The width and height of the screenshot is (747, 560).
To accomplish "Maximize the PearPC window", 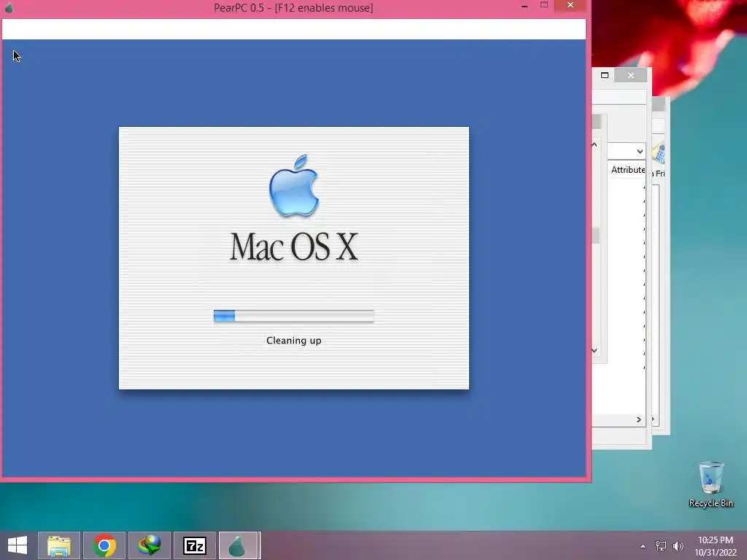I will pyautogui.click(x=544, y=5).
